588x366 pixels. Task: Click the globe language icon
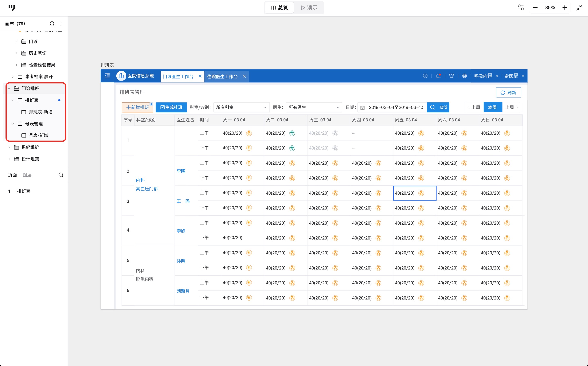(x=464, y=76)
